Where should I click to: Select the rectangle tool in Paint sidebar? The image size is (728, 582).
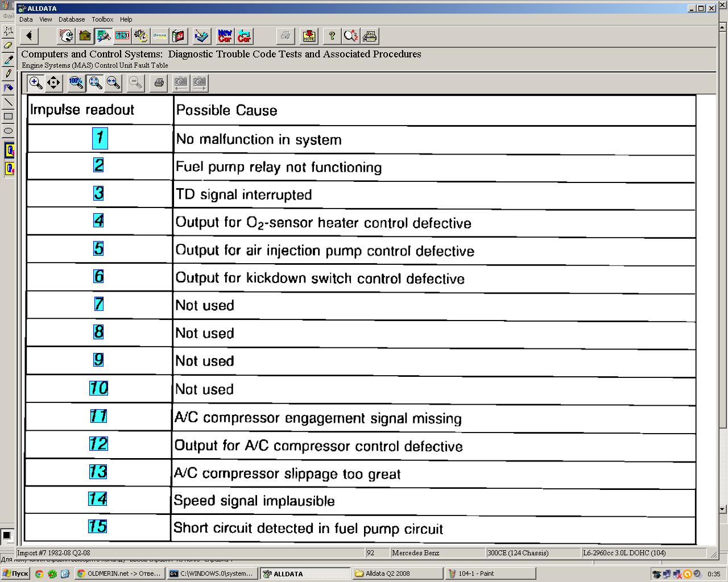tap(8, 117)
